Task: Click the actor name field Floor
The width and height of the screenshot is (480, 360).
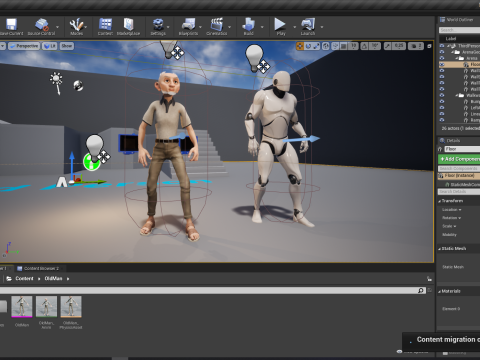Action: click(x=462, y=149)
